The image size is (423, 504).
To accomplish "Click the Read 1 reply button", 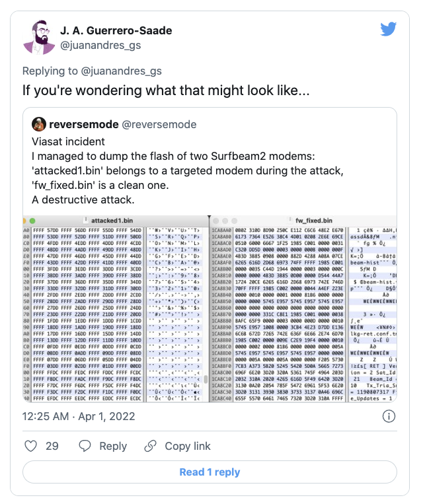I will [210, 472].
